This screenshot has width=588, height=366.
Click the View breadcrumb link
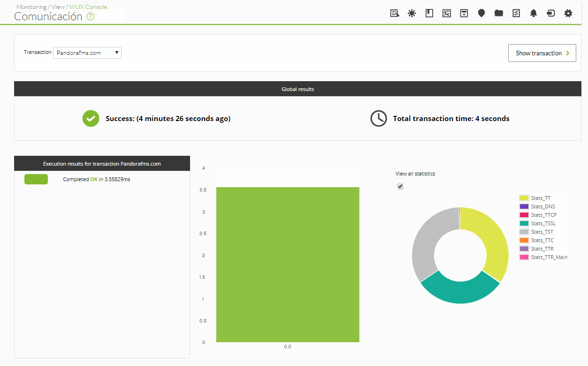click(58, 7)
